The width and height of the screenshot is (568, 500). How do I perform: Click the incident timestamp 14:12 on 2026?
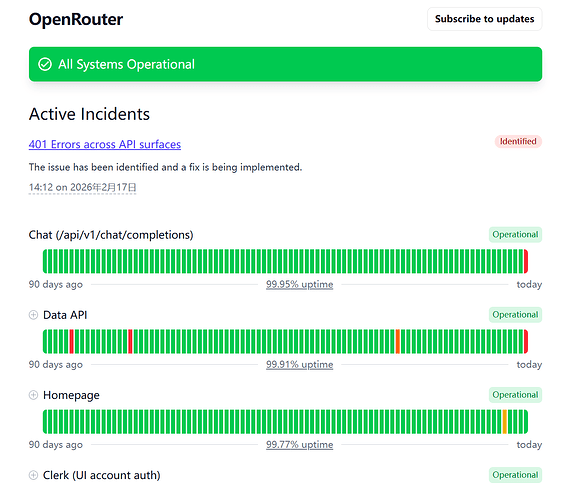coord(83,187)
